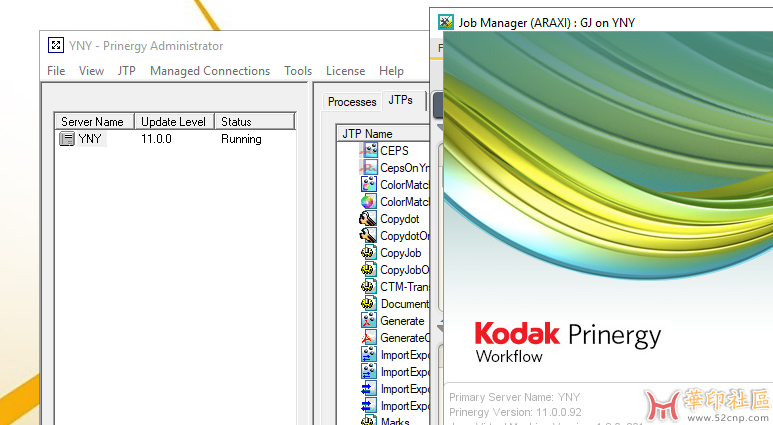The height and width of the screenshot is (425, 773).
Task: Sort by Server Name column header
Action: 94,121
